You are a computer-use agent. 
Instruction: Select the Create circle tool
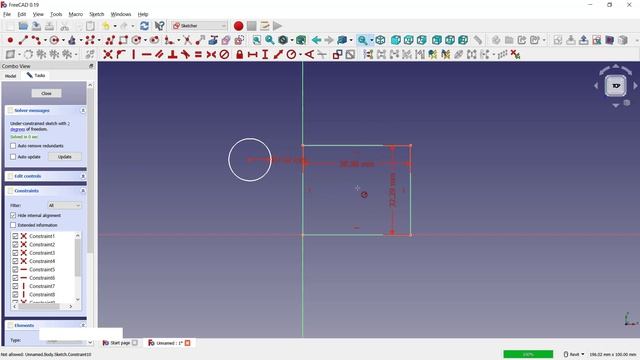point(54,40)
